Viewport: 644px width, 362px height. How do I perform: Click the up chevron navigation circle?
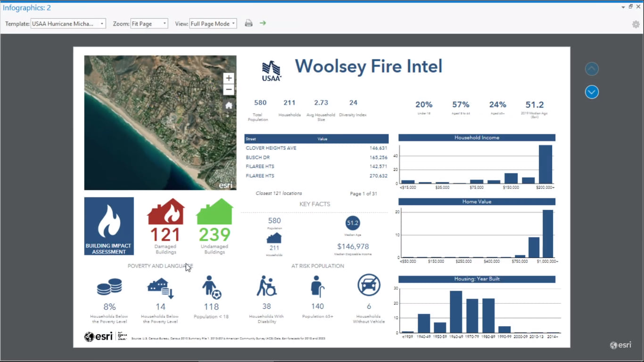592,69
